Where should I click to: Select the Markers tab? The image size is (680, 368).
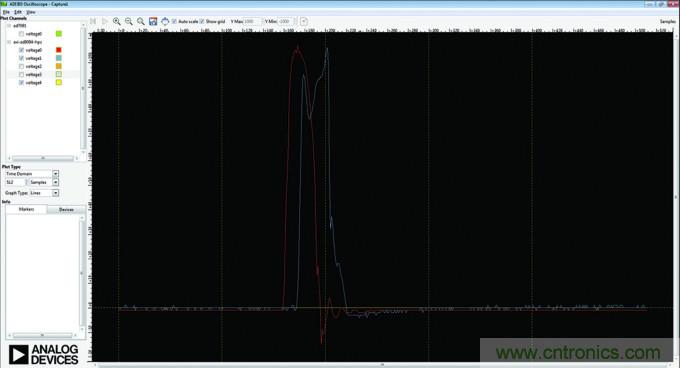(26, 209)
